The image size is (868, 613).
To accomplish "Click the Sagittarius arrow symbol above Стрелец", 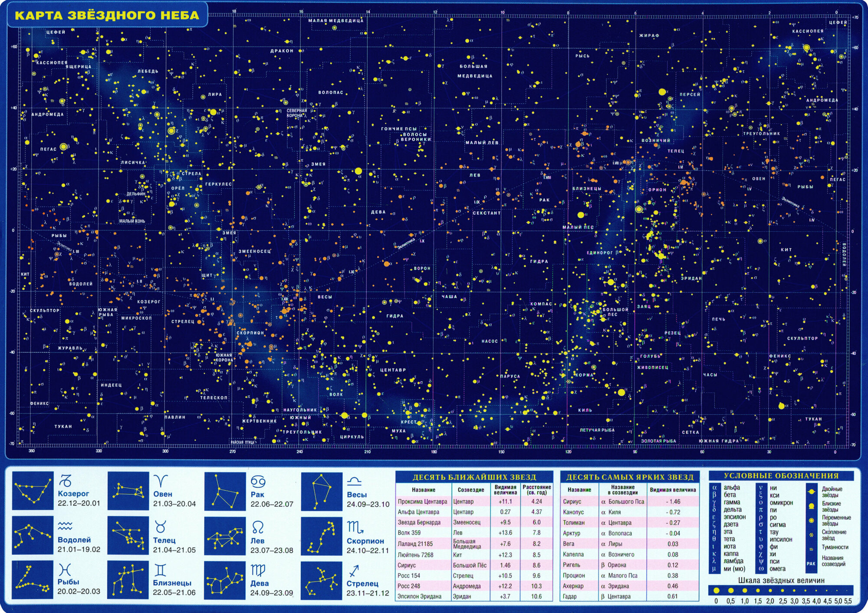I will [x=354, y=571].
